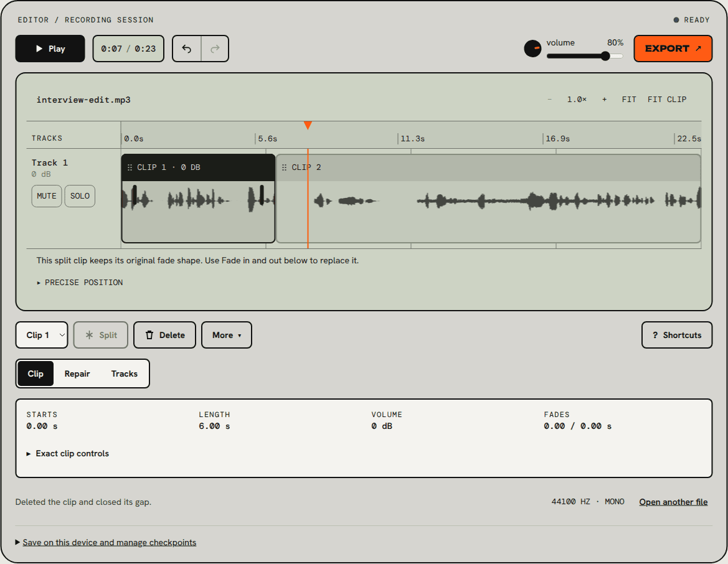Fit view to selected clip
The width and height of the screenshot is (728, 564).
tap(667, 100)
